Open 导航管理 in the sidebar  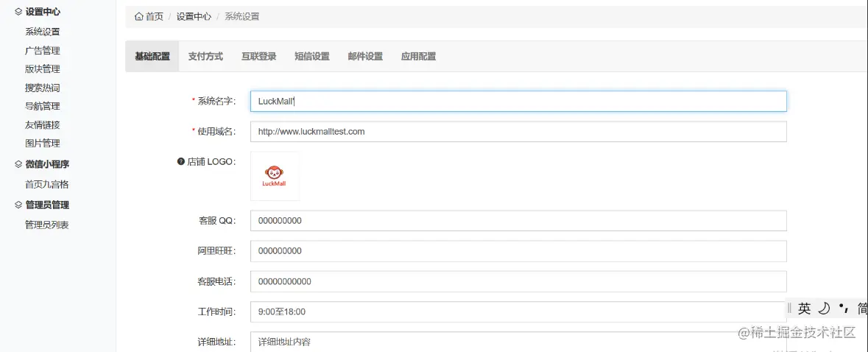pos(43,106)
